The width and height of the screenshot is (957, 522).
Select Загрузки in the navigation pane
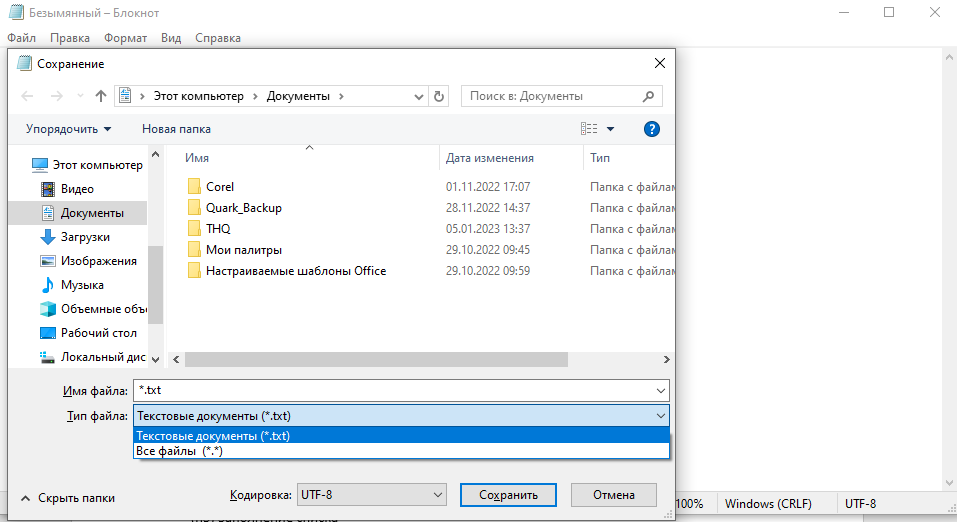pyautogui.click(x=85, y=237)
